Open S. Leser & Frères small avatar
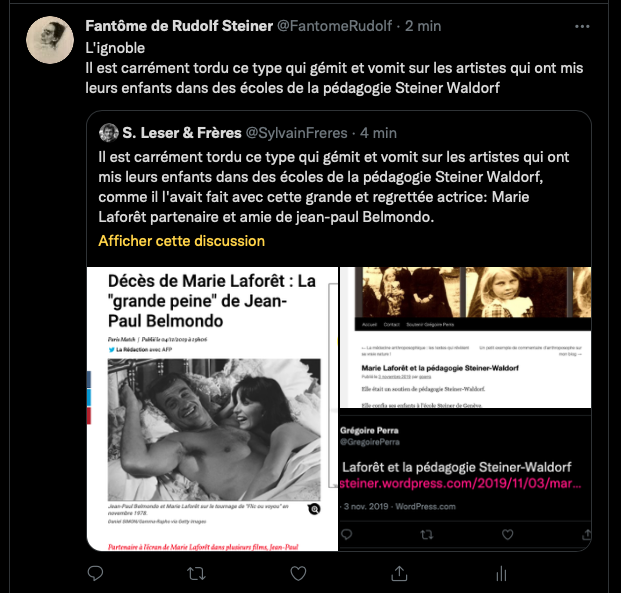The height and width of the screenshot is (593, 621). tap(109, 133)
